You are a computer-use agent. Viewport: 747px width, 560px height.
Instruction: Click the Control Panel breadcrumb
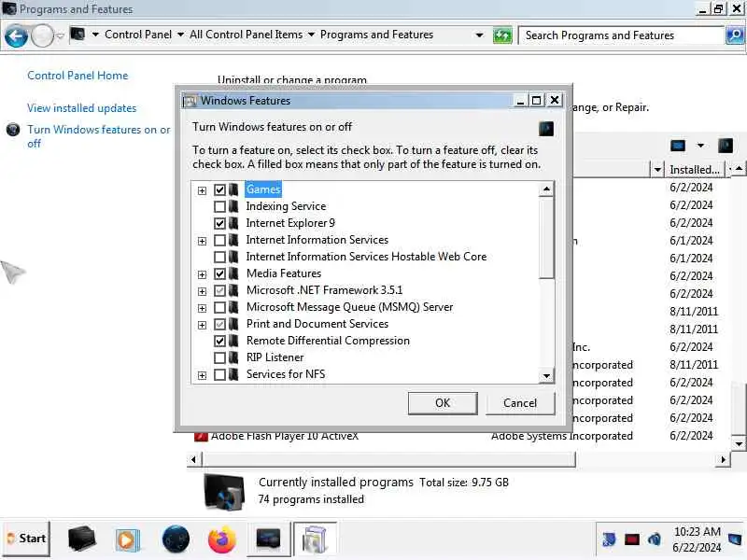click(x=138, y=35)
